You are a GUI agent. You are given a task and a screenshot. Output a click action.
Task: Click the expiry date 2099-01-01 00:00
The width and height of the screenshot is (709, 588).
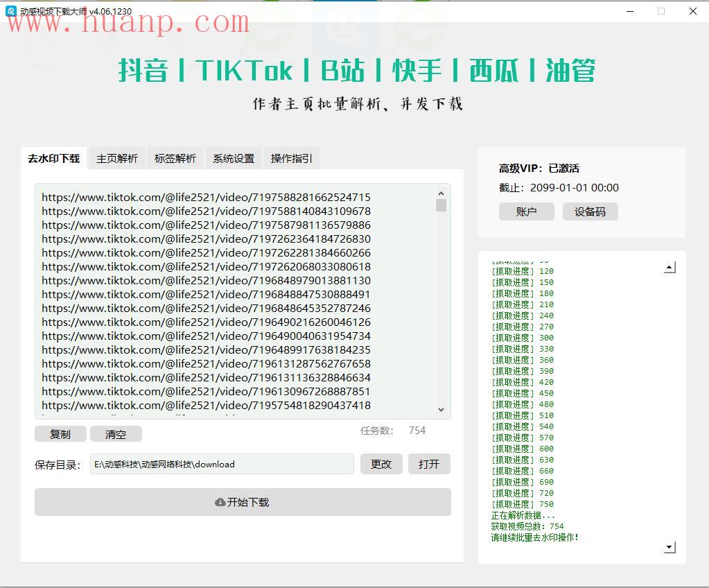[575, 188]
